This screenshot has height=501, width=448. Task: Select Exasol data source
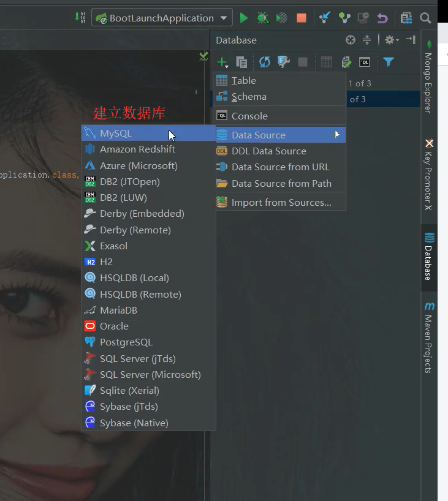pos(149,246)
